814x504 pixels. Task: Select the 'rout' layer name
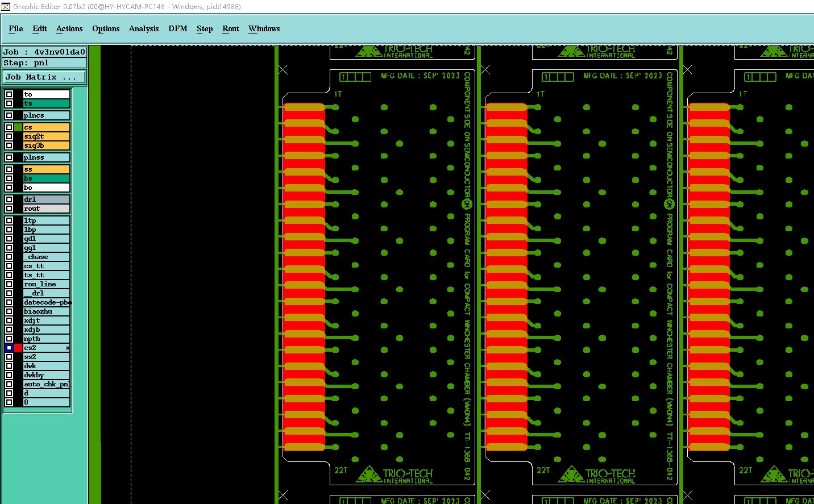click(x=47, y=209)
